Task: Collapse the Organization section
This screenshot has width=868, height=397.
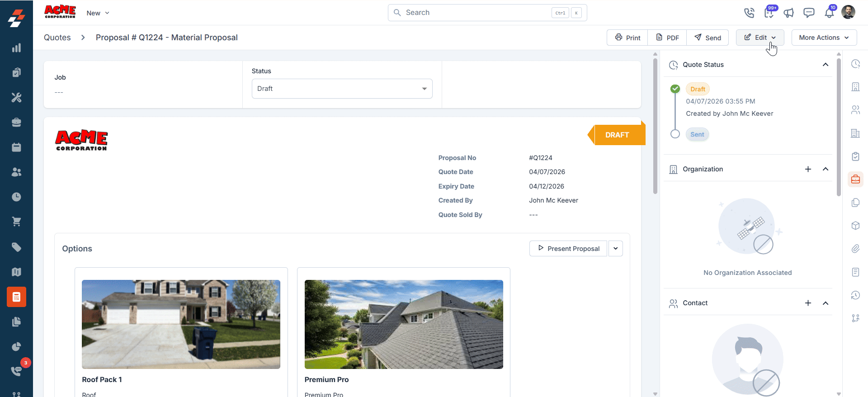Action: point(826,169)
